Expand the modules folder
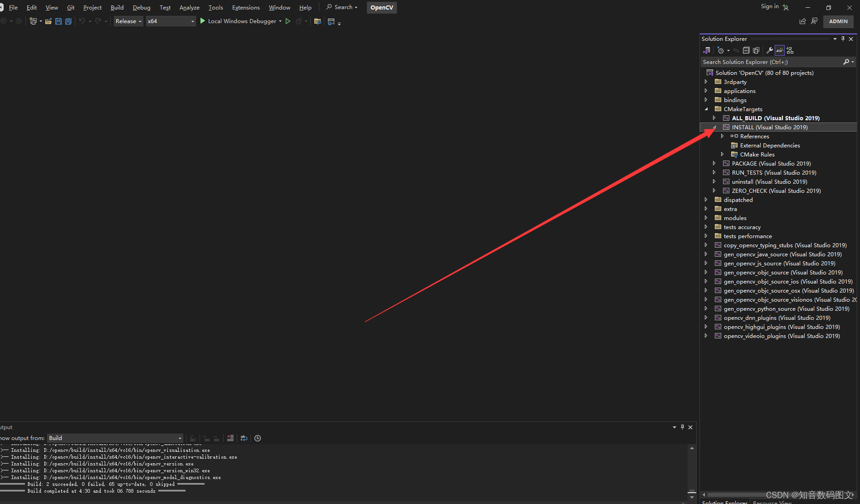 pyautogui.click(x=706, y=218)
